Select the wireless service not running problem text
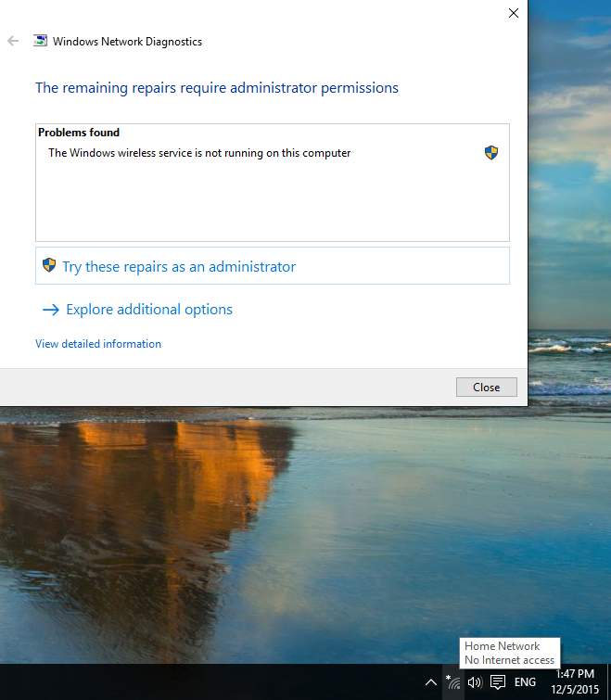611x700 pixels. 199,153
